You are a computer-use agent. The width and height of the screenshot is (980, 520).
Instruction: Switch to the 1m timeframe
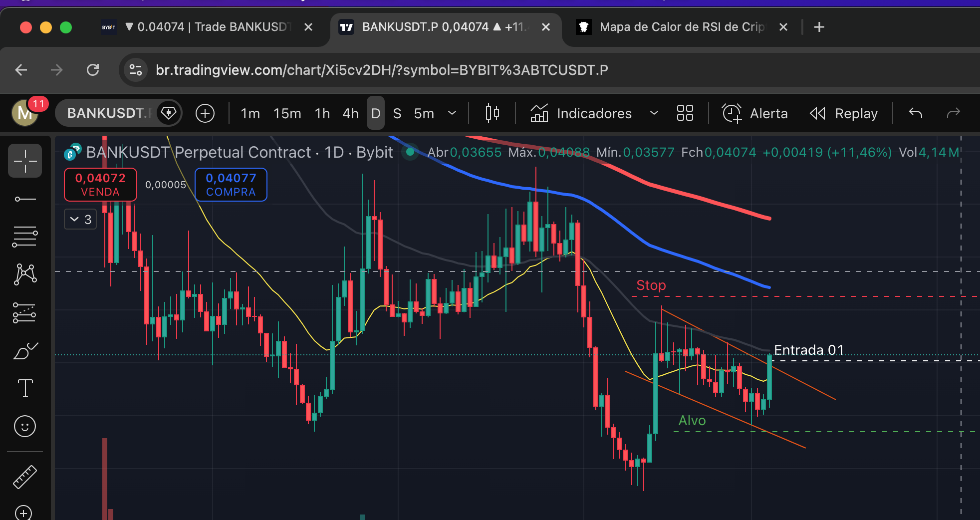pos(250,113)
